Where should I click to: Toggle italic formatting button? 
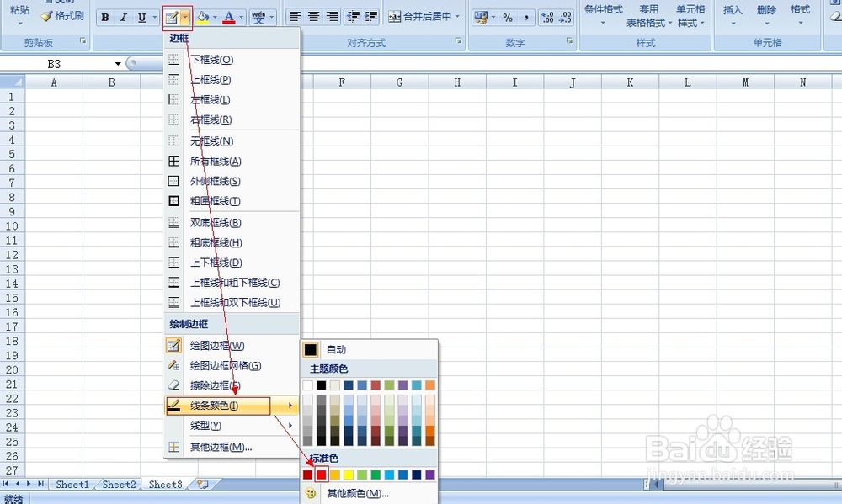coord(124,17)
